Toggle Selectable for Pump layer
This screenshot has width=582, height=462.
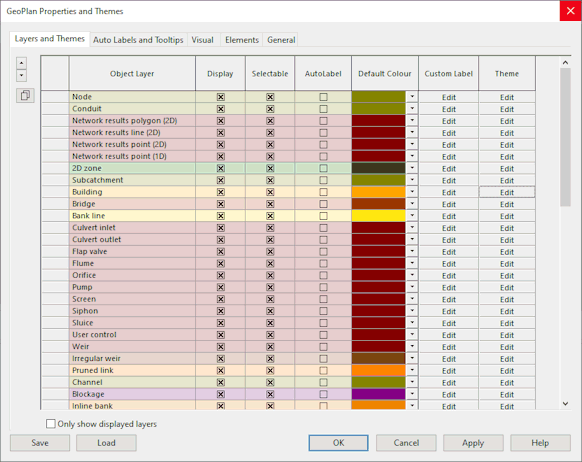270,287
